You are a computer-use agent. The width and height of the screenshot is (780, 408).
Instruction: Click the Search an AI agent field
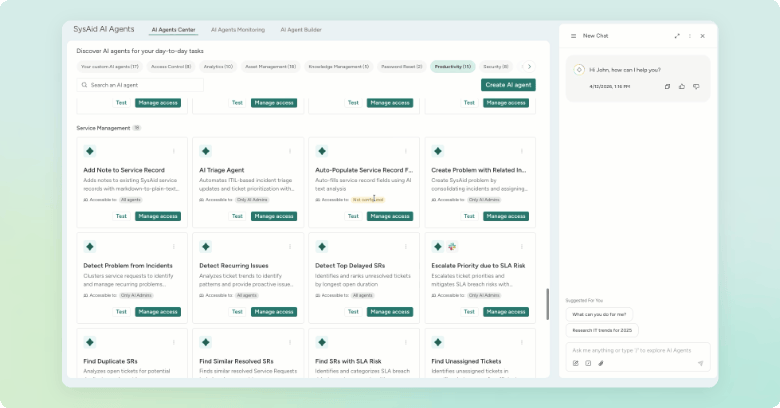coord(140,85)
